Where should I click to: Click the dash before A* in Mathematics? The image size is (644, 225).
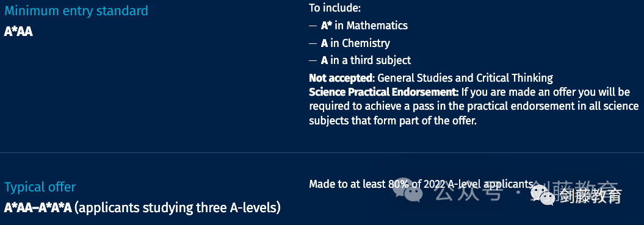coord(313,26)
